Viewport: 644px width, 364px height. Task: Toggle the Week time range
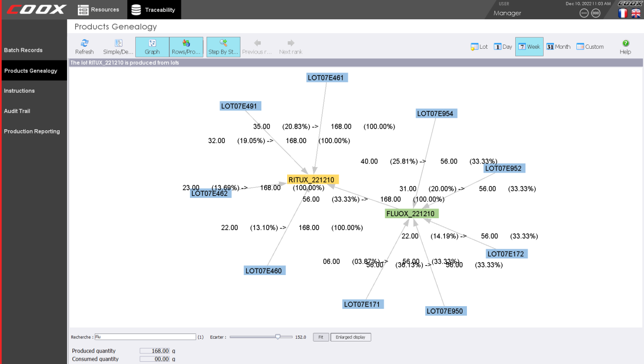[529, 47]
